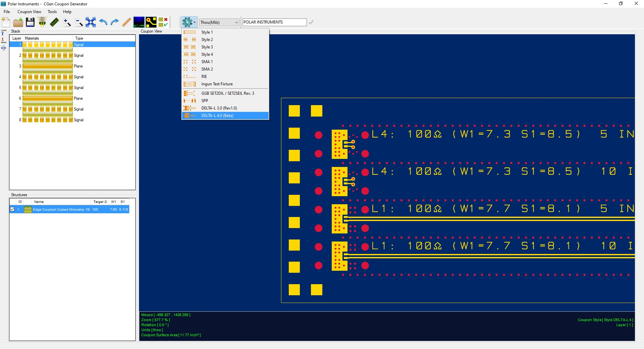Select the RIE coupon style
644x349 pixels.
pos(225,77)
